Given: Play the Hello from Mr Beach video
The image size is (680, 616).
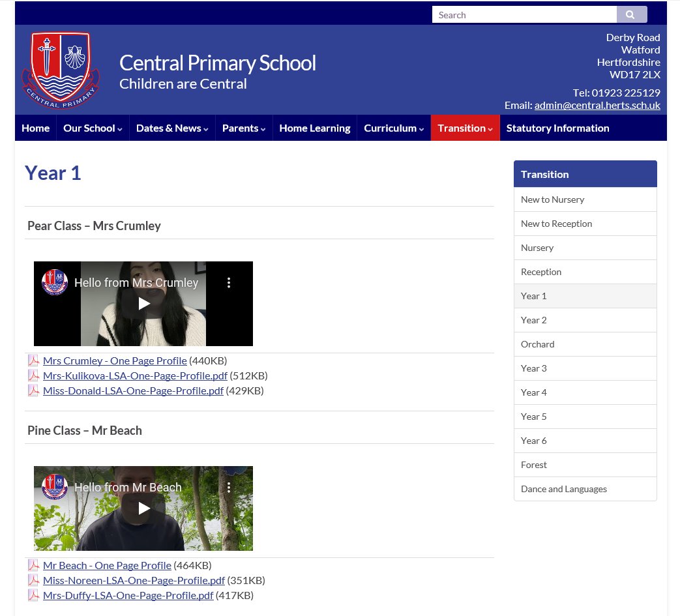Looking at the screenshot, I should click(x=143, y=508).
